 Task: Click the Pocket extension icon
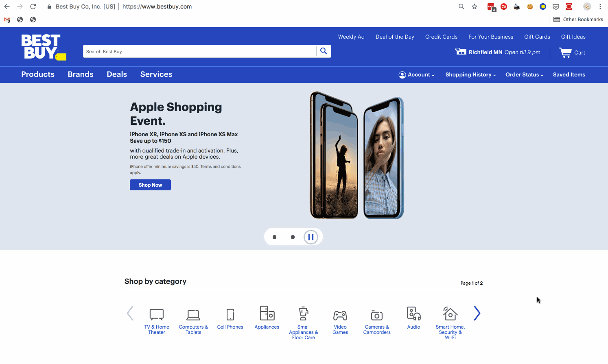556,7
